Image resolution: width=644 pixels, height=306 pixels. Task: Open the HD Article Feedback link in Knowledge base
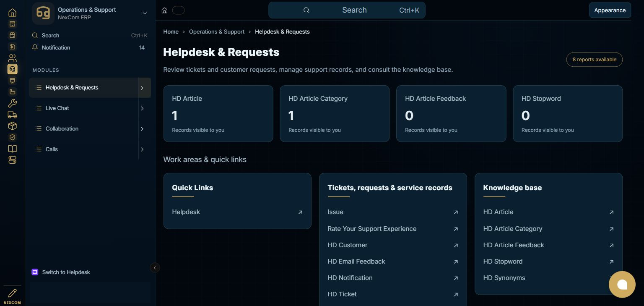coord(514,245)
